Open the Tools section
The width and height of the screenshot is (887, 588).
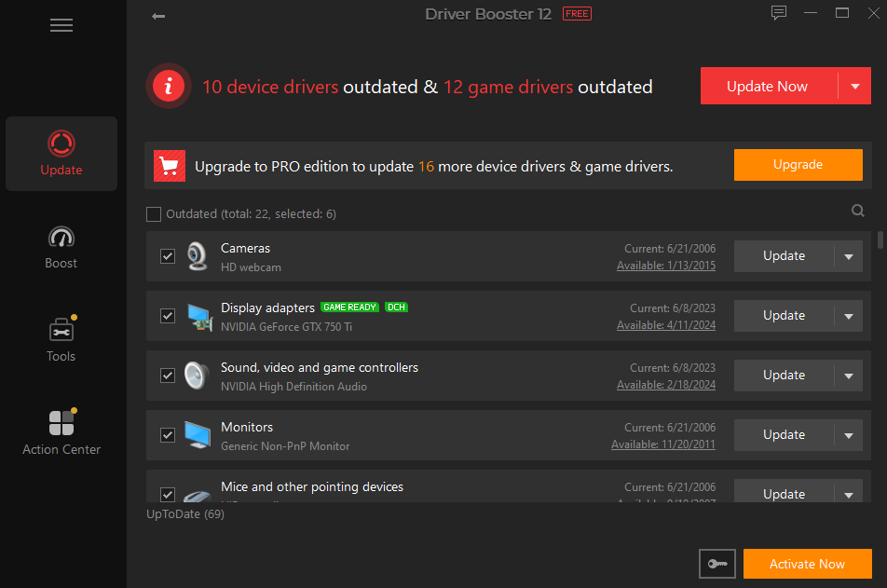coord(61,340)
